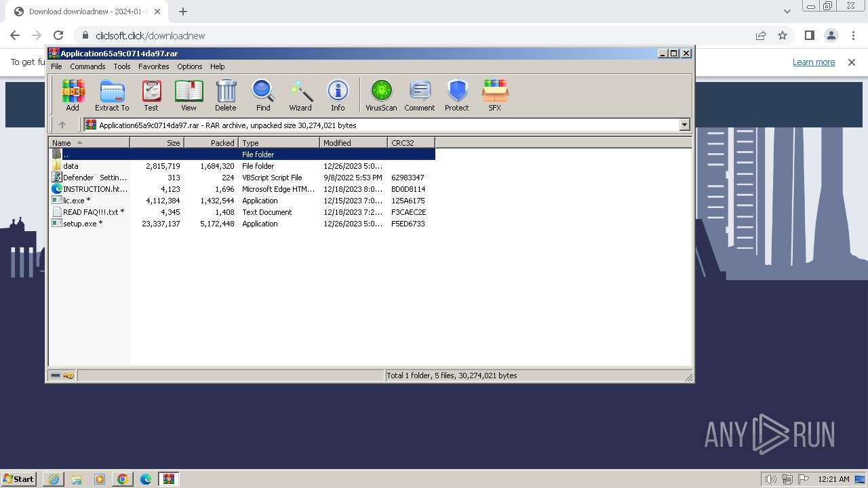Open the Chrome profile avatar
This screenshot has width=868, height=488.
[x=831, y=35]
